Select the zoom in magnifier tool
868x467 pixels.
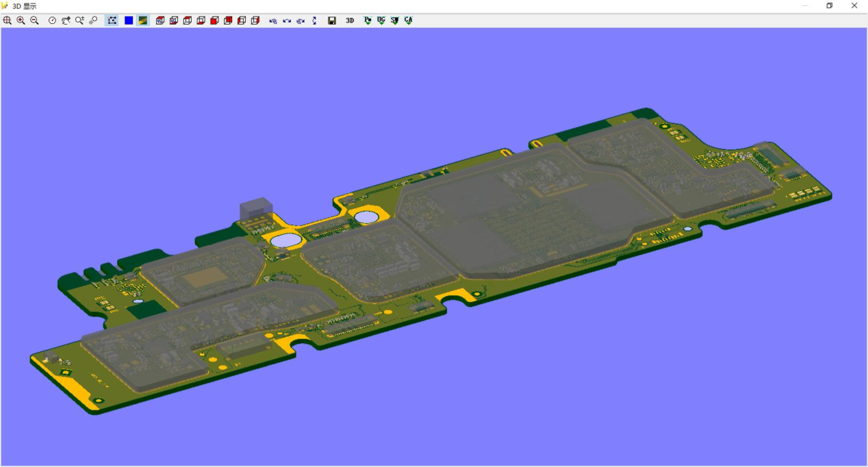coord(21,20)
